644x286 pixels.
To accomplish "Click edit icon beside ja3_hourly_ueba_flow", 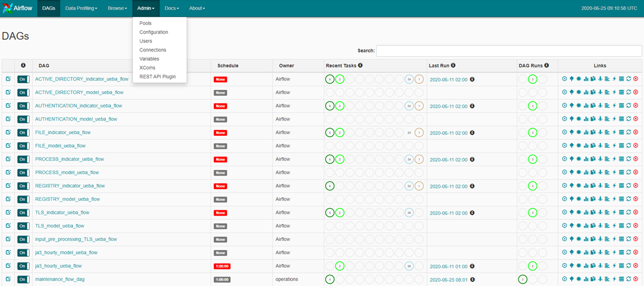I will tap(8, 266).
